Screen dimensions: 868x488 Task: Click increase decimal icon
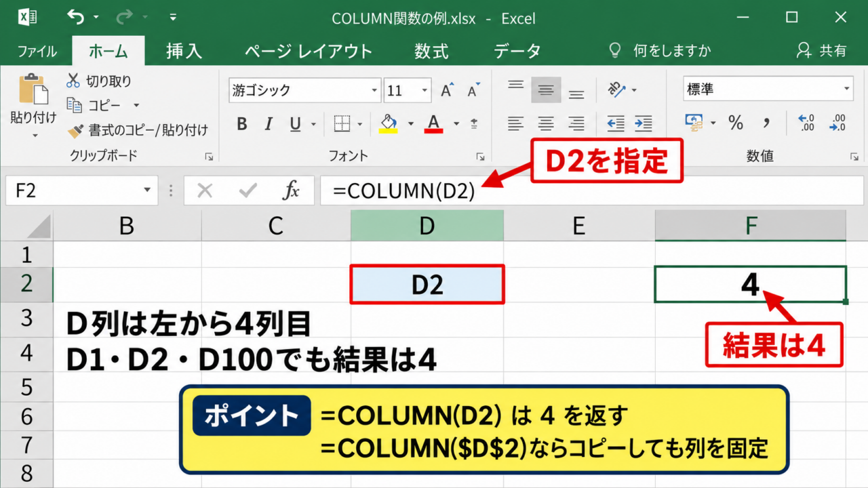[806, 123]
